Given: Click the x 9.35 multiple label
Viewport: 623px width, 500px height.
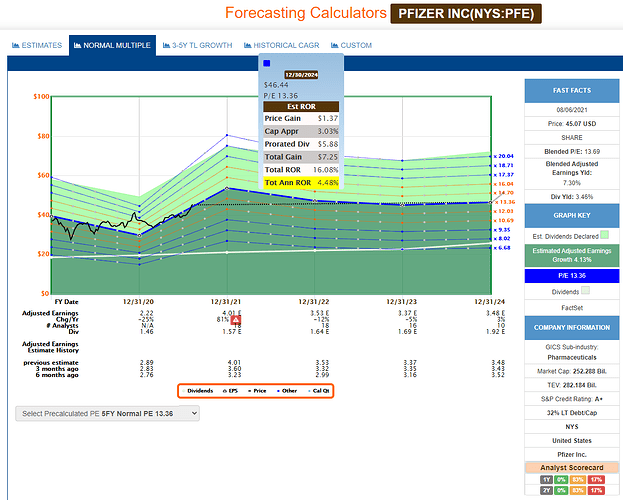Looking at the screenshot, I should [502, 230].
